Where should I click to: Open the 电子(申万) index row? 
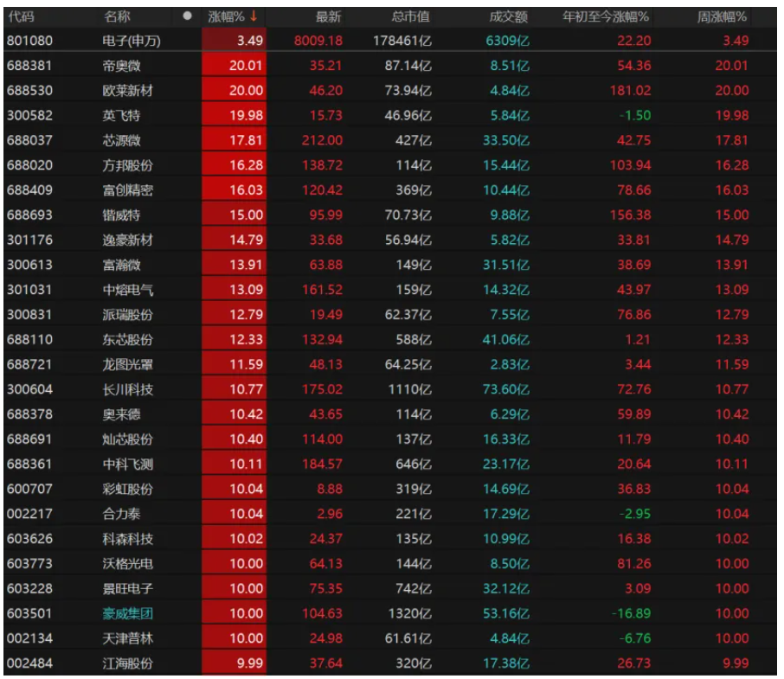pos(132,41)
